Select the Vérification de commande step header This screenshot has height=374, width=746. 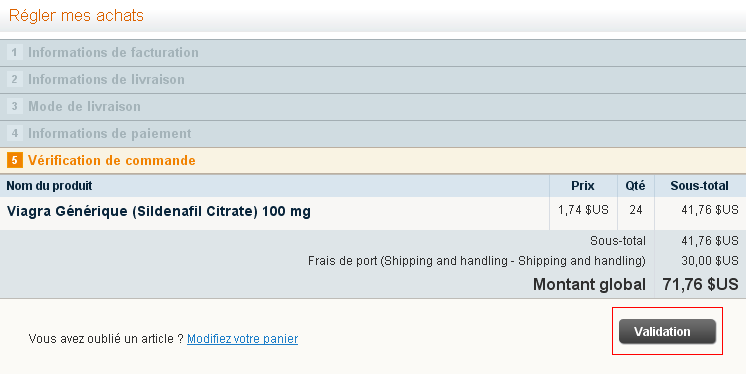tap(373, 161)
